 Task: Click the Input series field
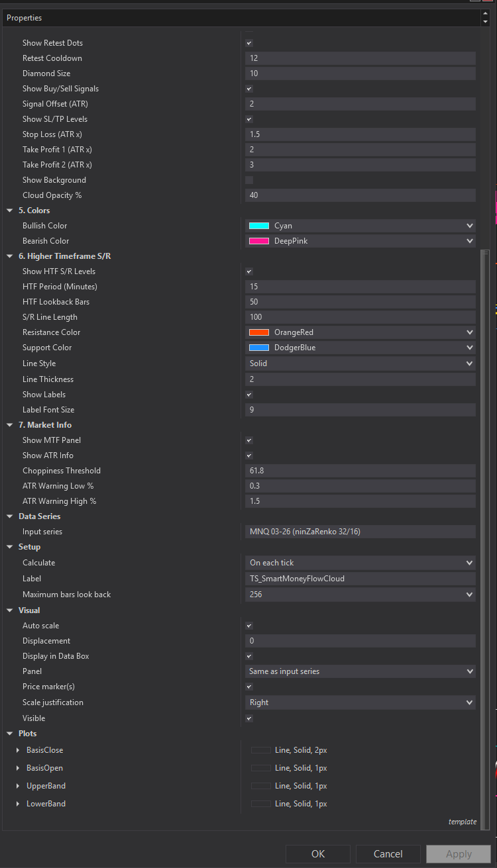point(360,532)
